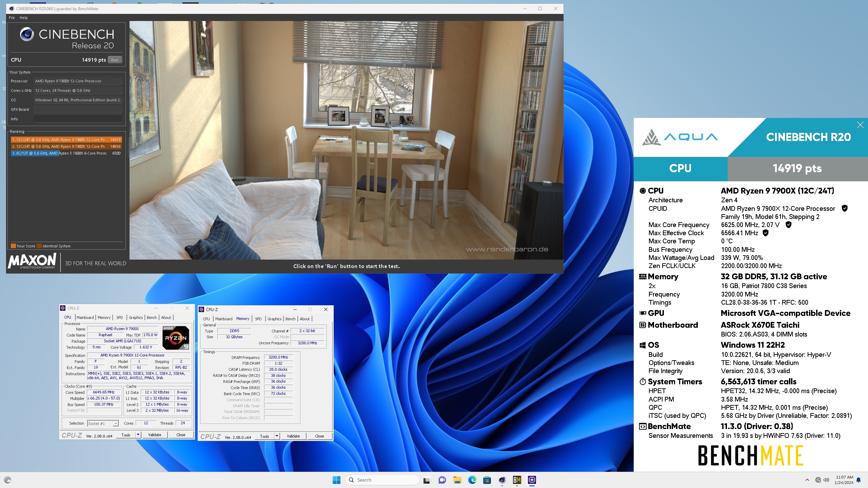Select the Ryzen 5 7600X ranking entry
868x488 pixels.
tap(66, 153)
